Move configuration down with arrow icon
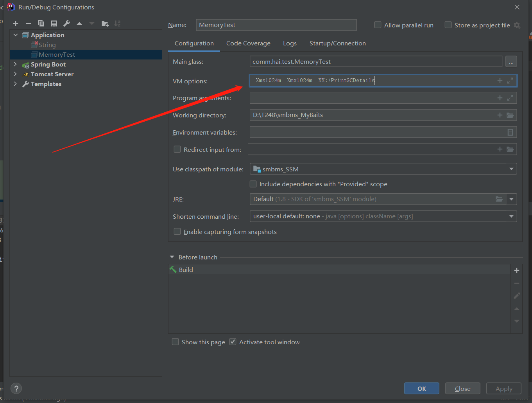Viewport: 532px width, 403px height. tap(92, 23)
